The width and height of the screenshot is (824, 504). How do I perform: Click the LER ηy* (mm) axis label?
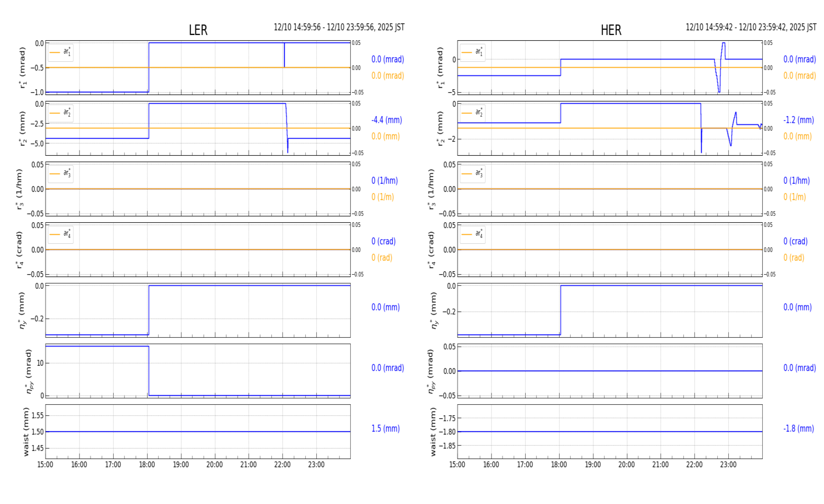(x=22, y=310)
